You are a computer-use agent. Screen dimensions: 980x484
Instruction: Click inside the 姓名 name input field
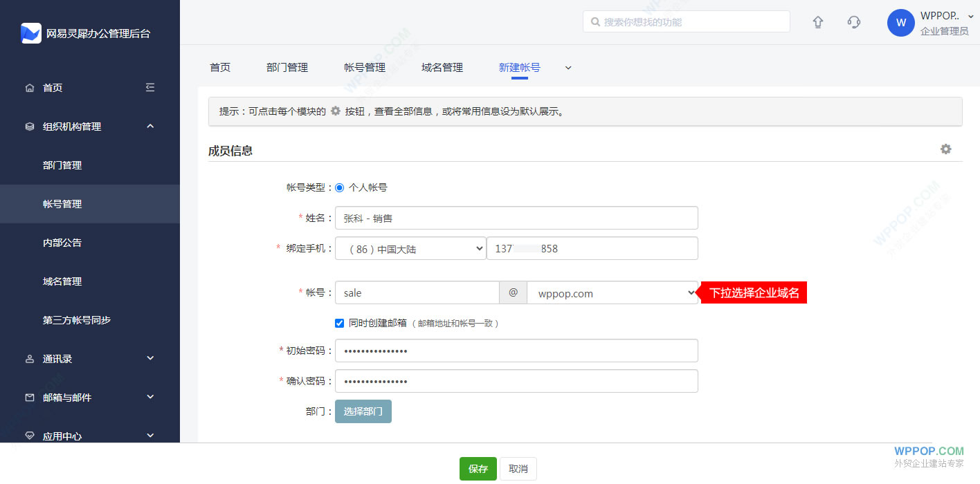click(516, 218)
